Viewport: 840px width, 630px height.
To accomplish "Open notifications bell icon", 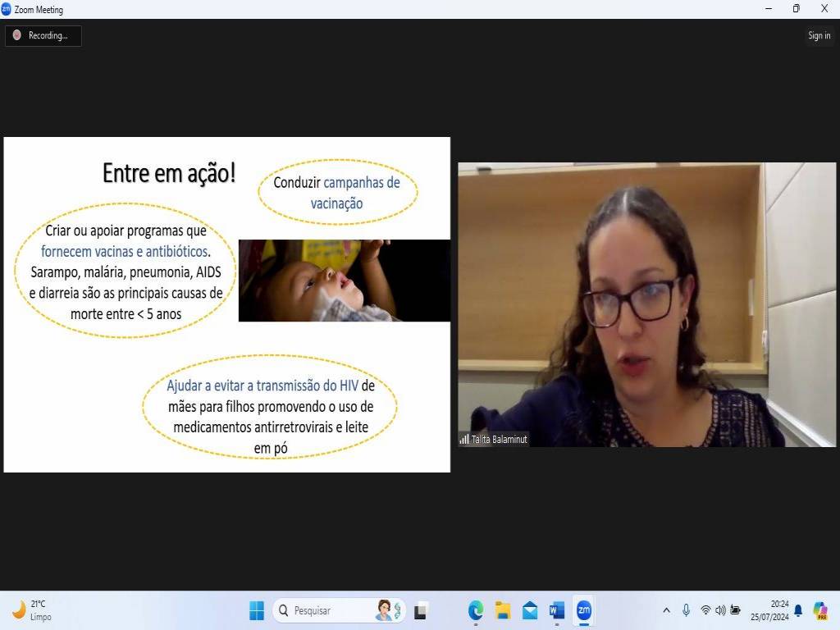I will (x=798, y=610).
